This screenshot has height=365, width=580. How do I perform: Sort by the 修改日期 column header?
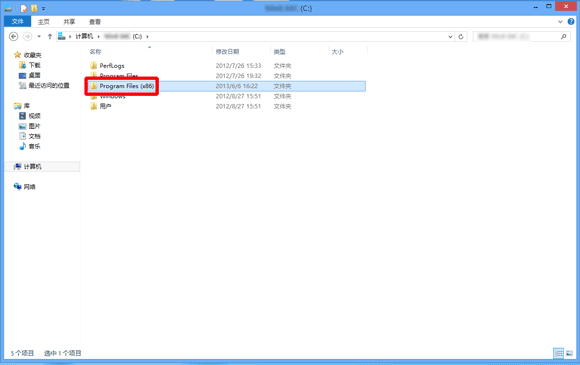coord(227,52)
